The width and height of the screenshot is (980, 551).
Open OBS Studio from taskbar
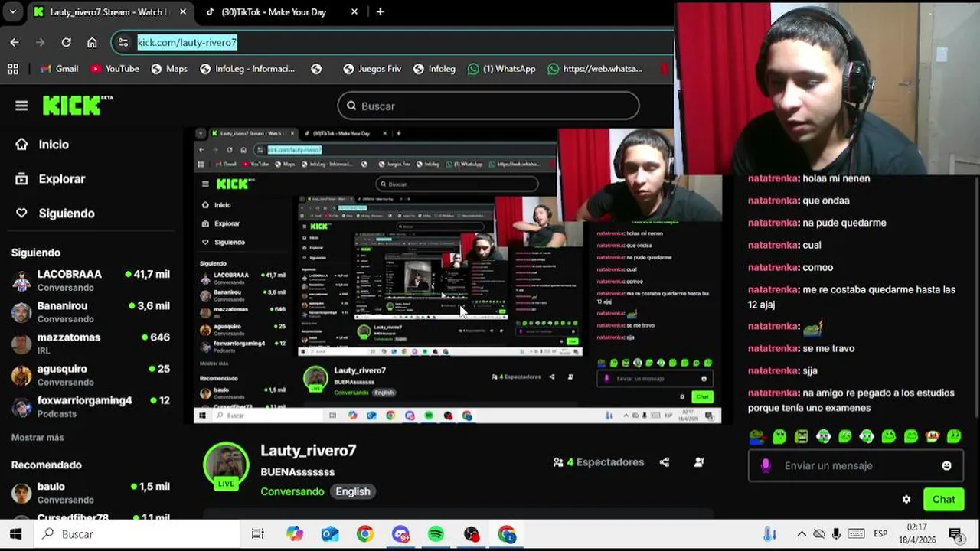pos(471,534)
